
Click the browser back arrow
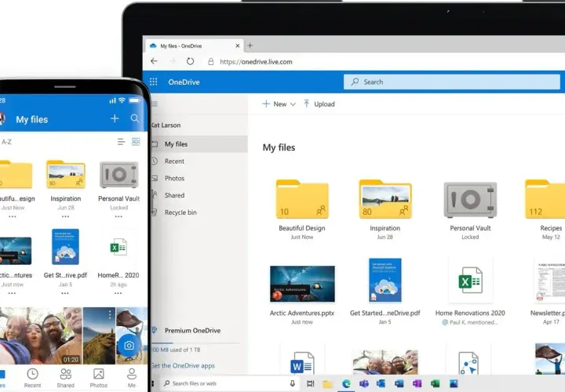coord(155,62)
